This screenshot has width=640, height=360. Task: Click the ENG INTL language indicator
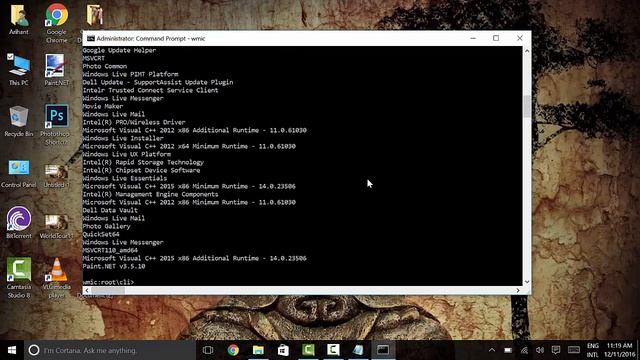pyautogui.click(x=593, y=350)
